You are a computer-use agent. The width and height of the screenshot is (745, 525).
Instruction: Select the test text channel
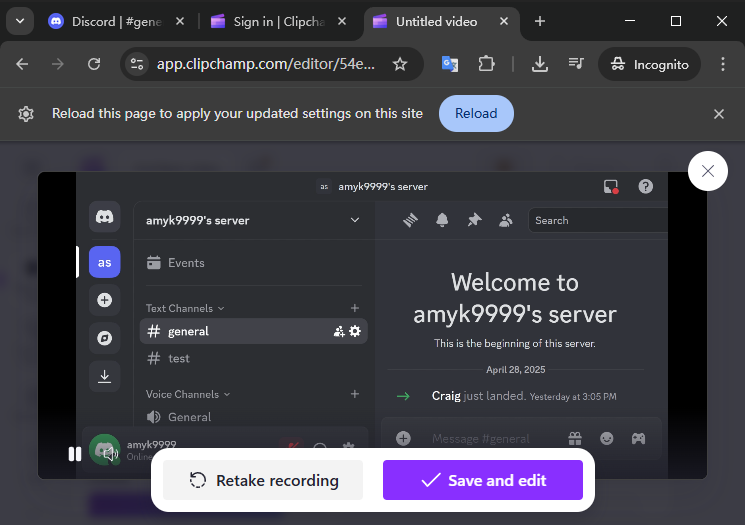coord(254,358)
